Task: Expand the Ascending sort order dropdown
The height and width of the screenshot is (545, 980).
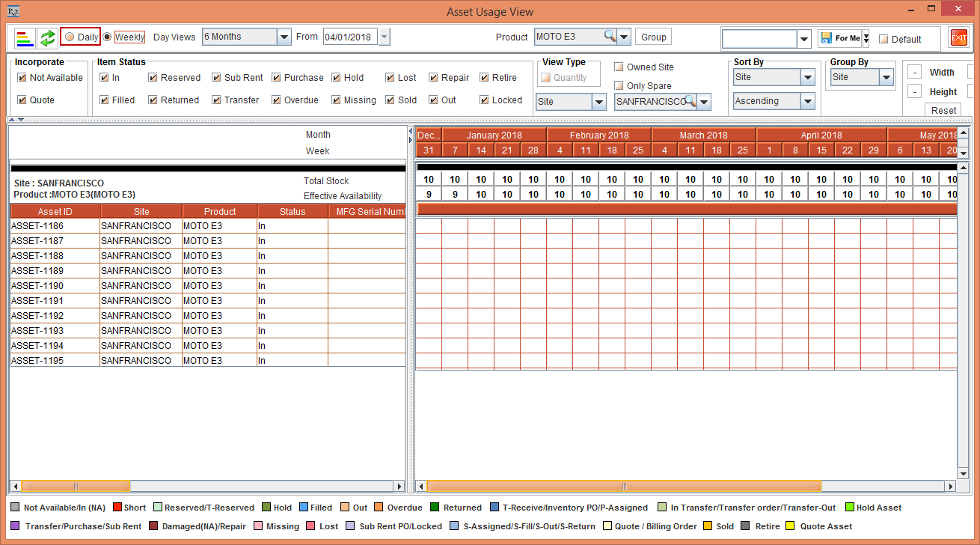Action: 807,101
